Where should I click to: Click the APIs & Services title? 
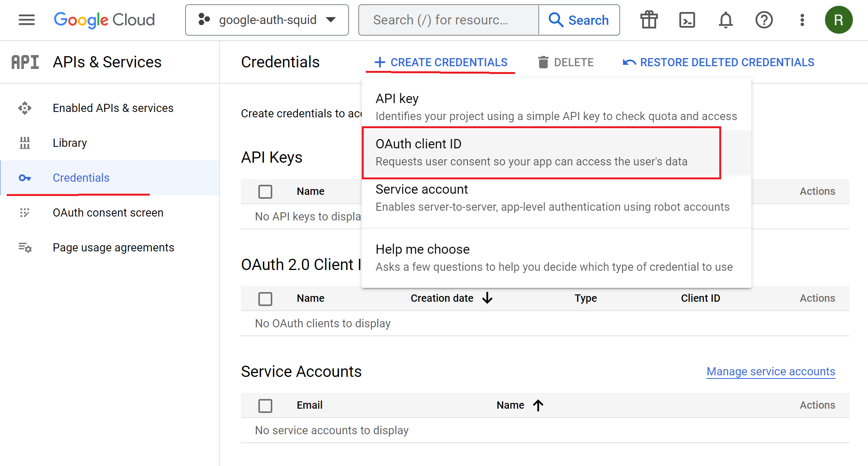click(x=107, y=62)
